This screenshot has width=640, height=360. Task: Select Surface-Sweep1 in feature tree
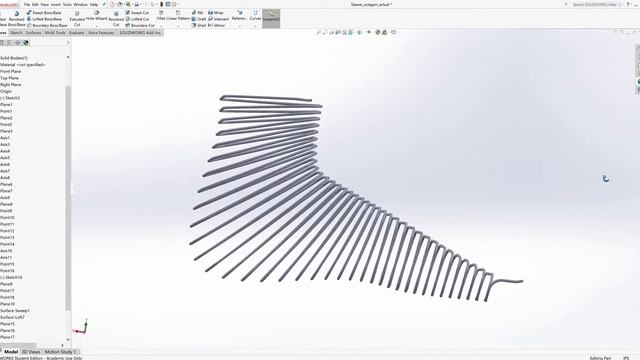15,311
